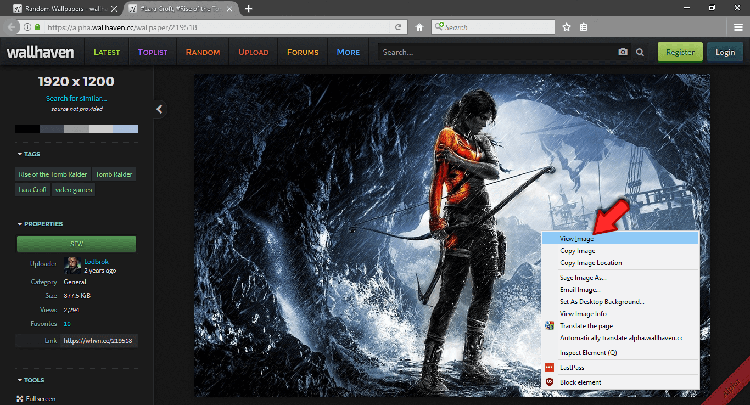750x405 pixels.
Task: Choose Inspect Element (Q)
Action: [x=620, y=352]
